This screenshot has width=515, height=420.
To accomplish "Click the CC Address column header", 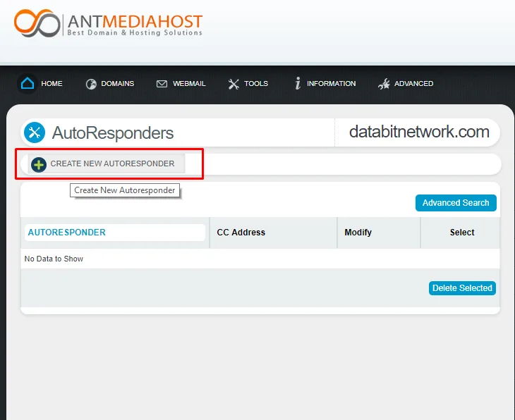I will tap(241, 233).
